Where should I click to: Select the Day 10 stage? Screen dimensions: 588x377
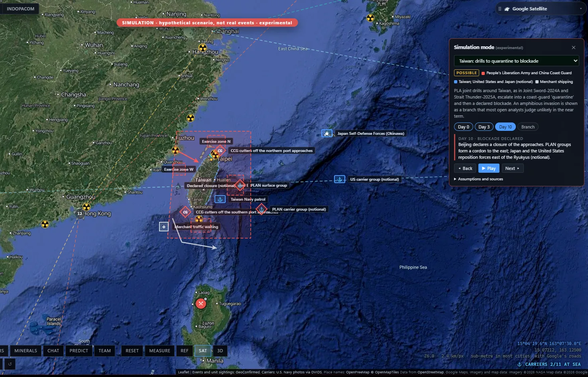505,127
